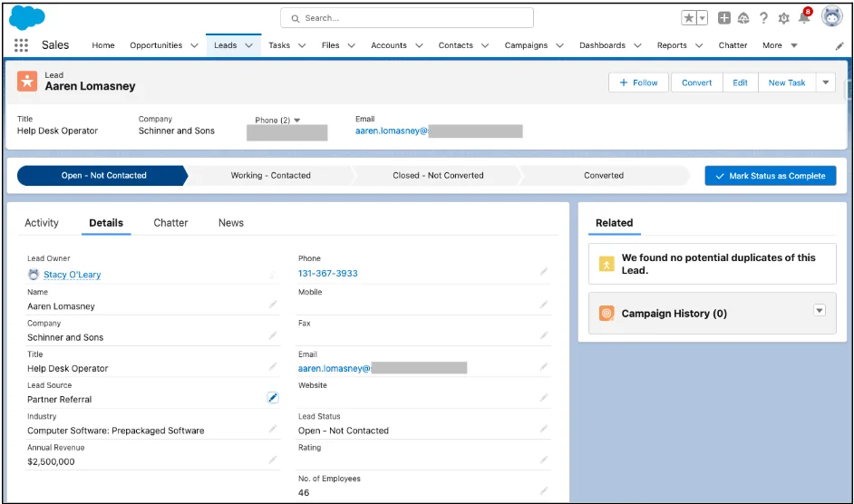
Task: Edit the Mobile field pencil icon
Action: (x=544, y=304)
